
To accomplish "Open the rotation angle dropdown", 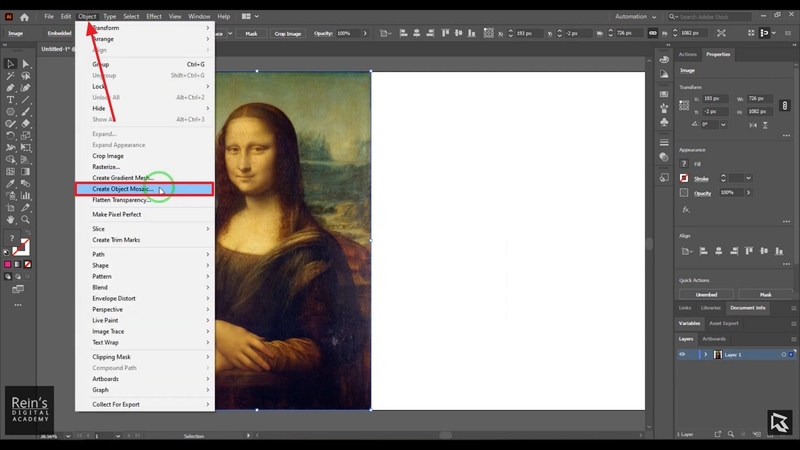I will coord(725,124).
